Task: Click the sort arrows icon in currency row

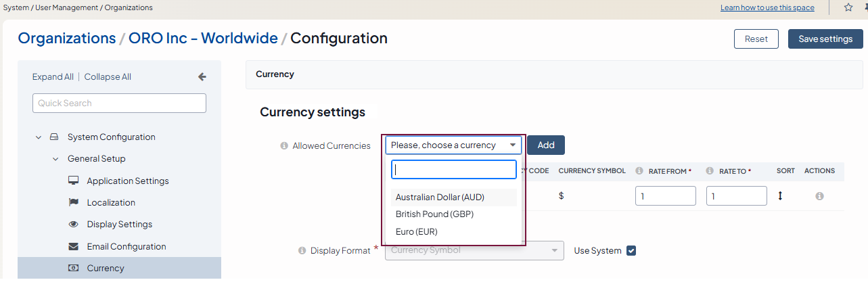Action: click(779, 196)
